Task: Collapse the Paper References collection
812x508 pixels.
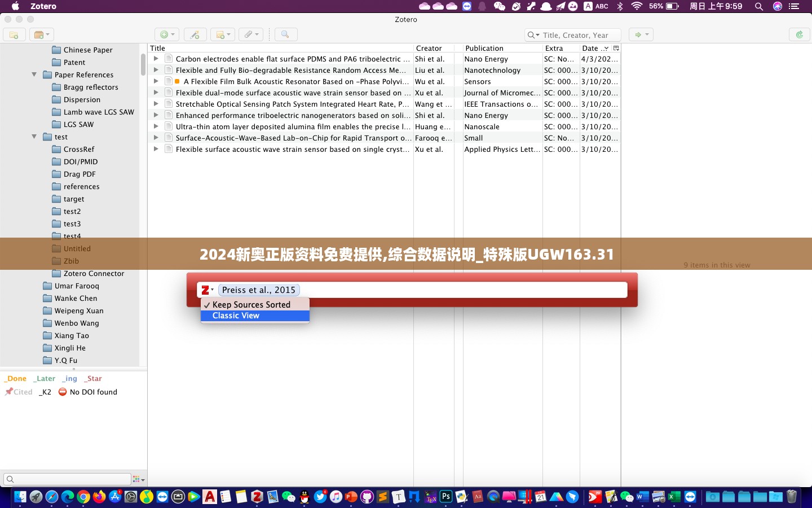Action: 34,75
